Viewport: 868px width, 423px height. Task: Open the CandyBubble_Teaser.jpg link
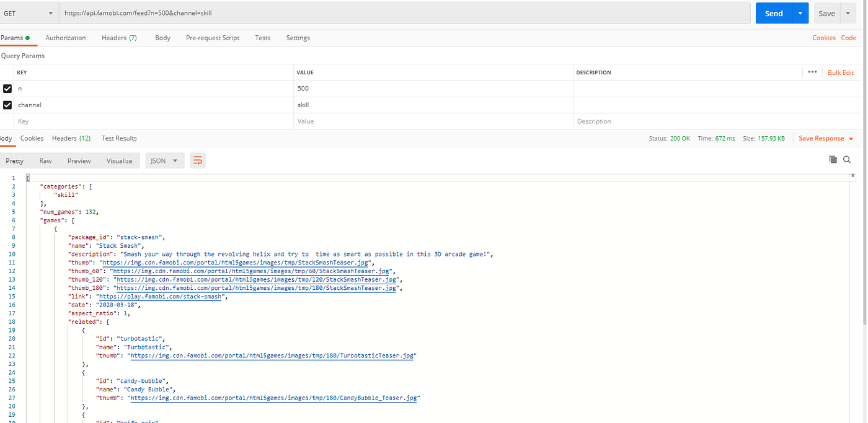click(x=273, y=398)
